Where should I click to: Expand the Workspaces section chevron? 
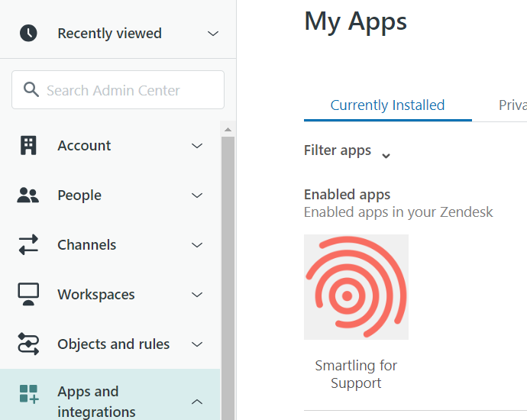197,295
